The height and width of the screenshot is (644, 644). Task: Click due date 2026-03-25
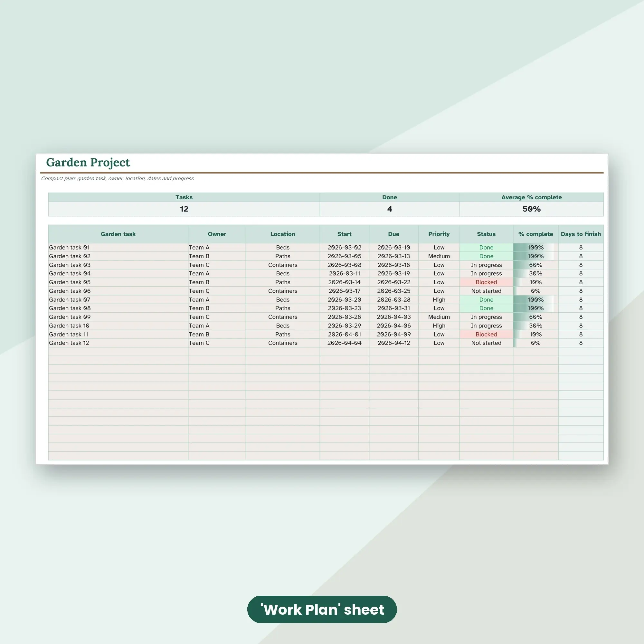click(394, 291)
